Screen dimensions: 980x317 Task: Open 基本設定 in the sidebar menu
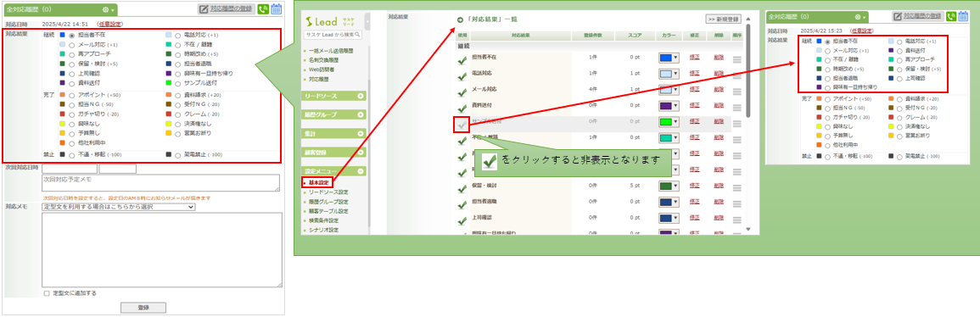318,183
